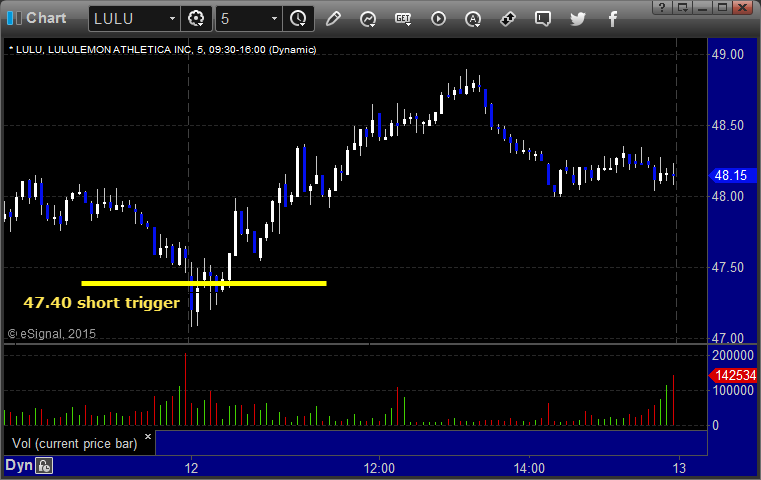
Task: Click the 200000 volume axis label
Action: tap(732, 355)
